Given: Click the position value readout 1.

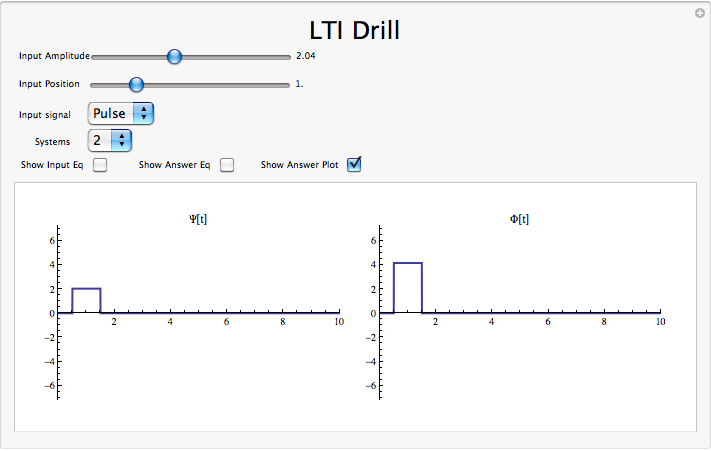Looking at the screenshot, I should coord(300,85).
